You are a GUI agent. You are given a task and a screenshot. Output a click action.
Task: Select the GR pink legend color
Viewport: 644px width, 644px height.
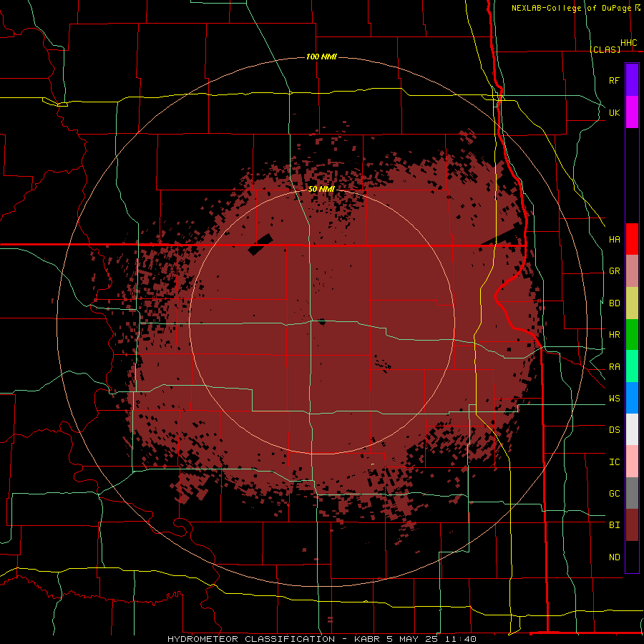tap(632, 271)
